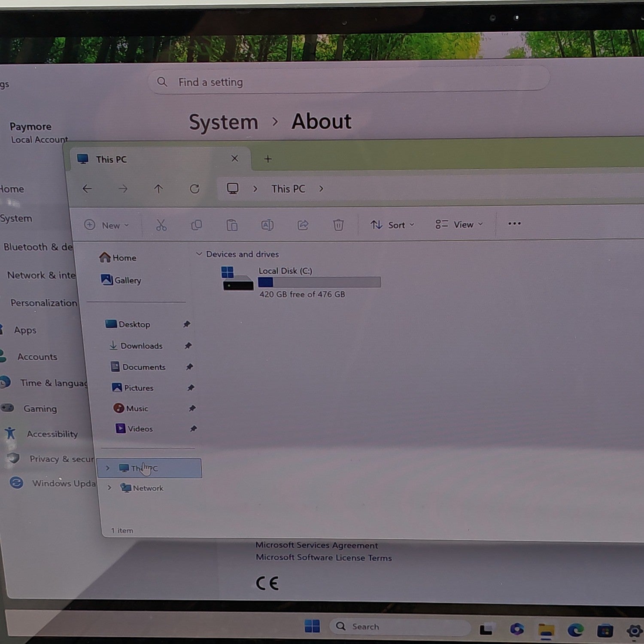Launch Copilot from the taskbar
The height and width of the screenshot is (644, 644).
(x=517, y=629)
